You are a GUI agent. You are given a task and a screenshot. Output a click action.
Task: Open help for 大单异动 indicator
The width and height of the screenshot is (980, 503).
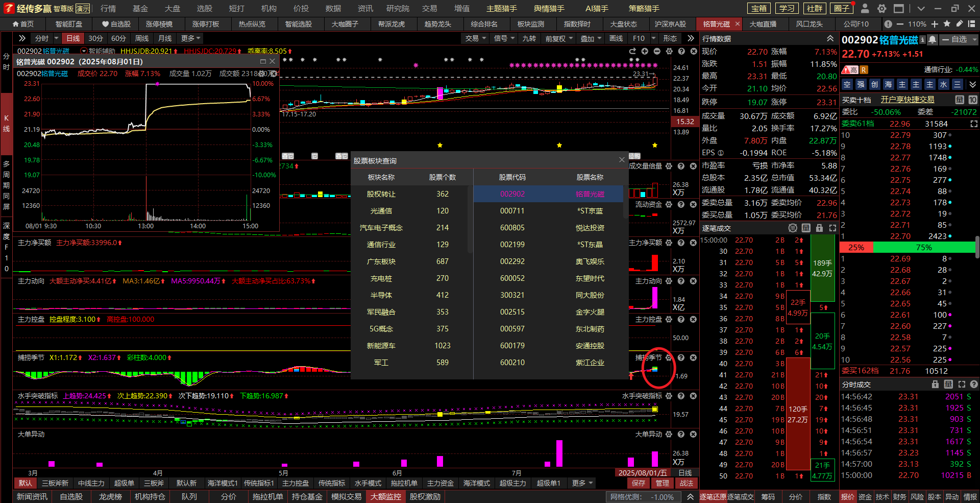pyautogui.click(x=681, y=434)
